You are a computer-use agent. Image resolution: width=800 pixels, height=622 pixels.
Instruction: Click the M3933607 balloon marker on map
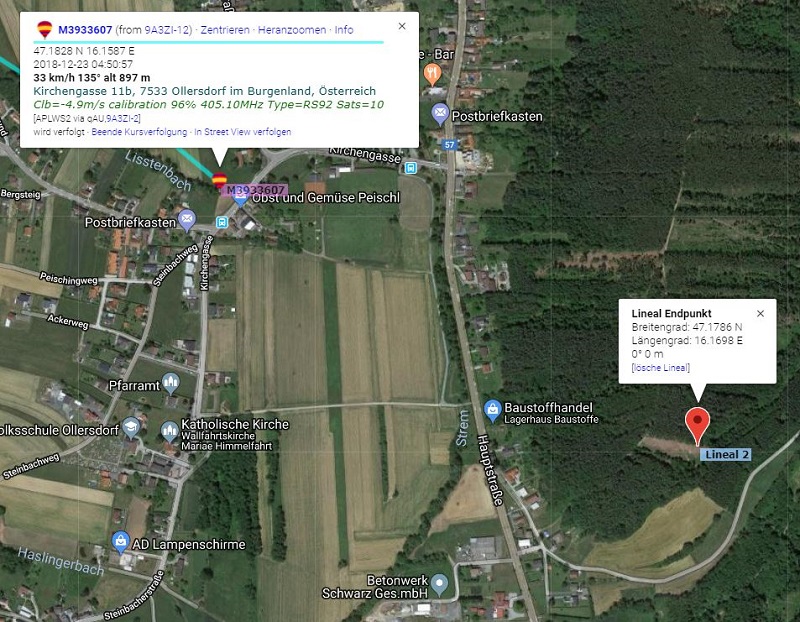tap(219, 181)
